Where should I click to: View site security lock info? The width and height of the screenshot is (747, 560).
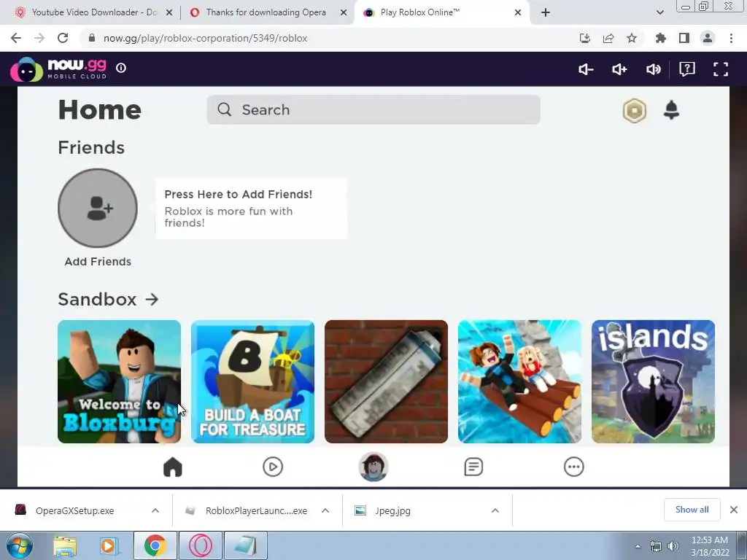92,38
